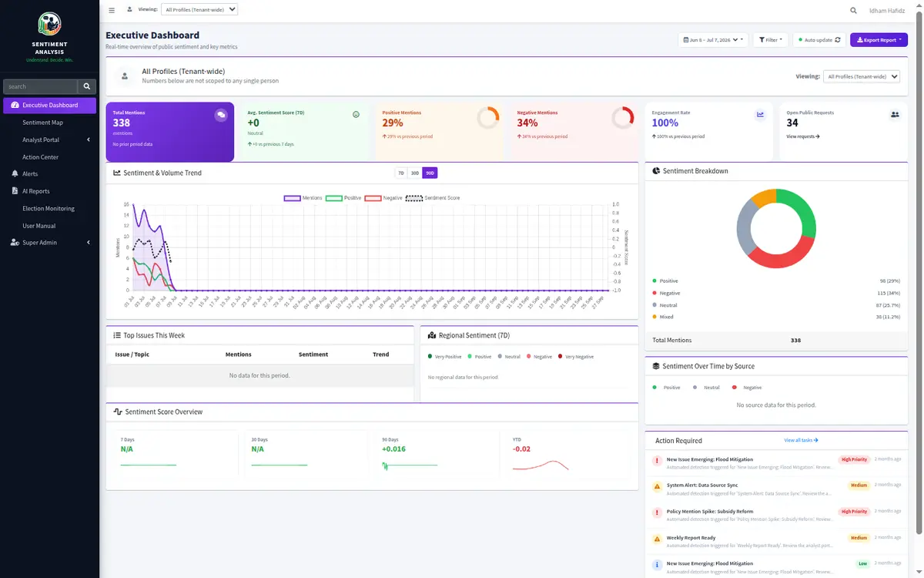Click the Regional Sentiment map icon

tap(432, 336)
